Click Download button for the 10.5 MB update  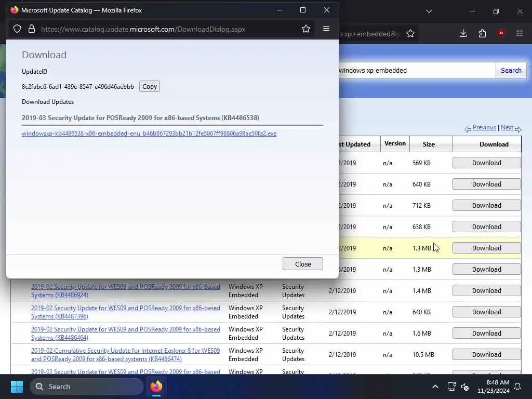pyautogui.click(x=486, y=354)
